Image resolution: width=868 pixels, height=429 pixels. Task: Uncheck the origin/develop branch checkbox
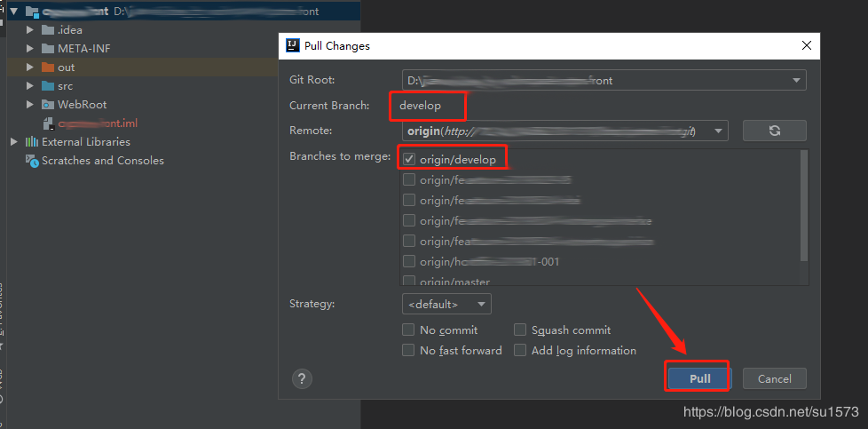[409, 159]
